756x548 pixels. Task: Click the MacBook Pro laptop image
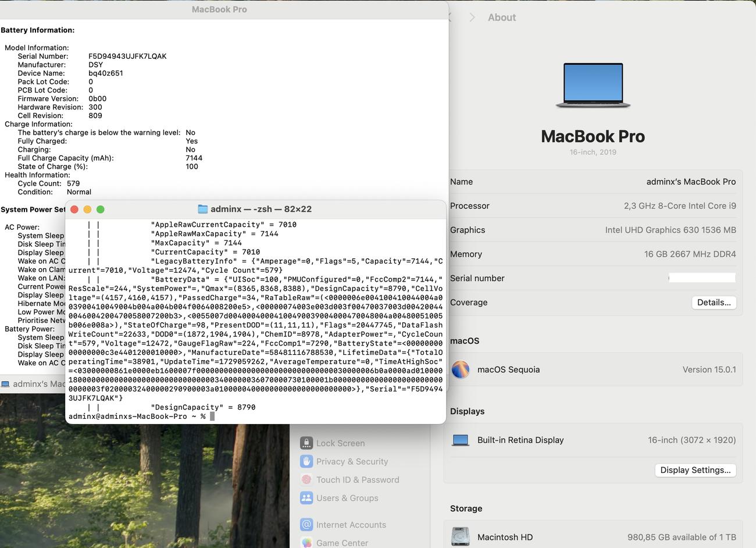pyautogui.click(x=593, y=86)
